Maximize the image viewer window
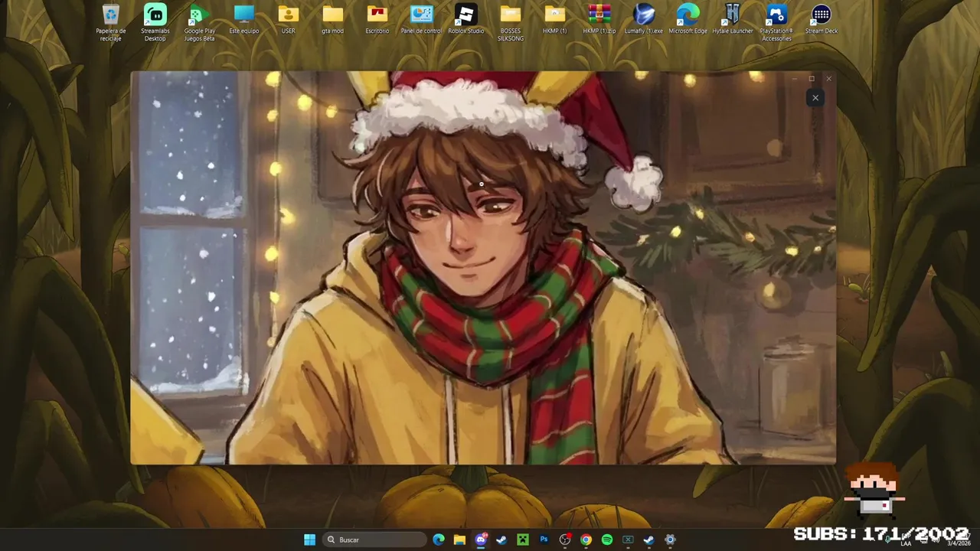Screen dimensions: 980x551 (812, 78)
